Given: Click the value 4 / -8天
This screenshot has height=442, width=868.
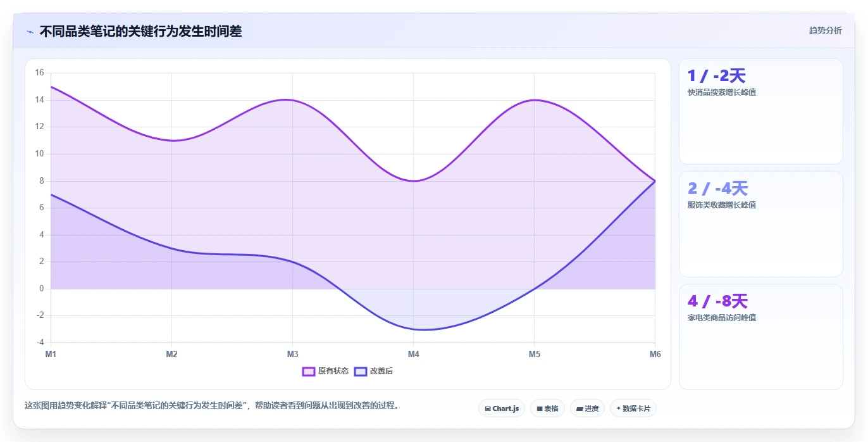Looking at the screenshot, I should [718, 301].
